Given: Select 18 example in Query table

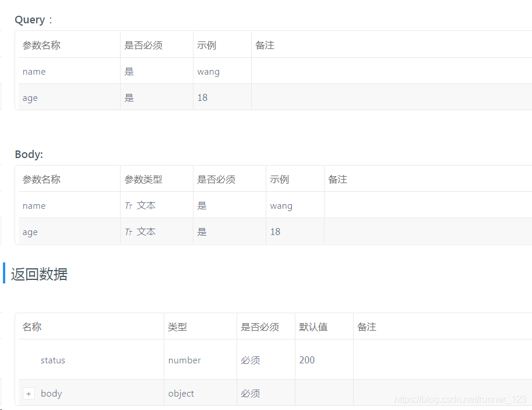Looking at the screenshot, I should click(202, 97).
